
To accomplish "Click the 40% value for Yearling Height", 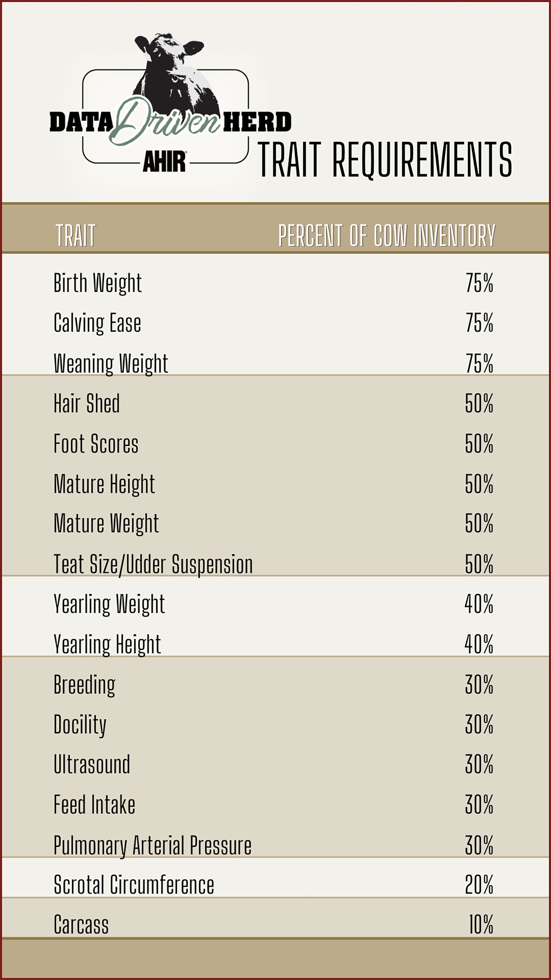I will pyautogui.click(x=479, y=644).
